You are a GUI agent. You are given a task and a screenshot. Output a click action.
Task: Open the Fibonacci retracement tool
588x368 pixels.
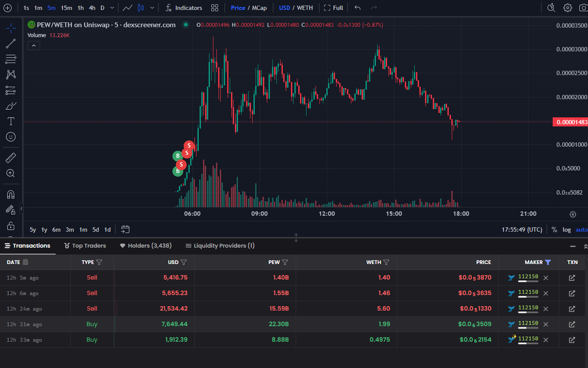(x=10, y=59)
